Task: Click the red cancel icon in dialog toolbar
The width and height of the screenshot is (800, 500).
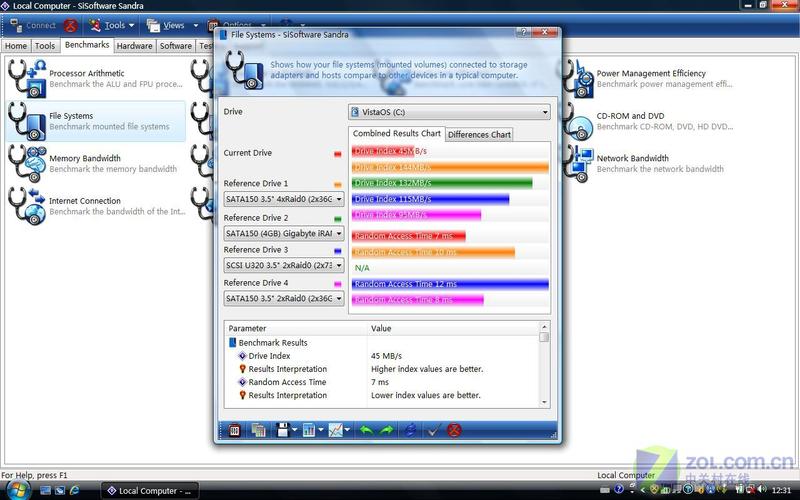Action: 454,431
